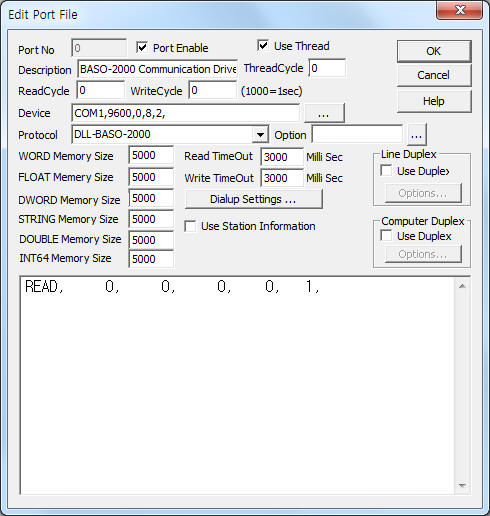
Task: Check Use Duplex under Computer Duplex
Action: point(386,235)
